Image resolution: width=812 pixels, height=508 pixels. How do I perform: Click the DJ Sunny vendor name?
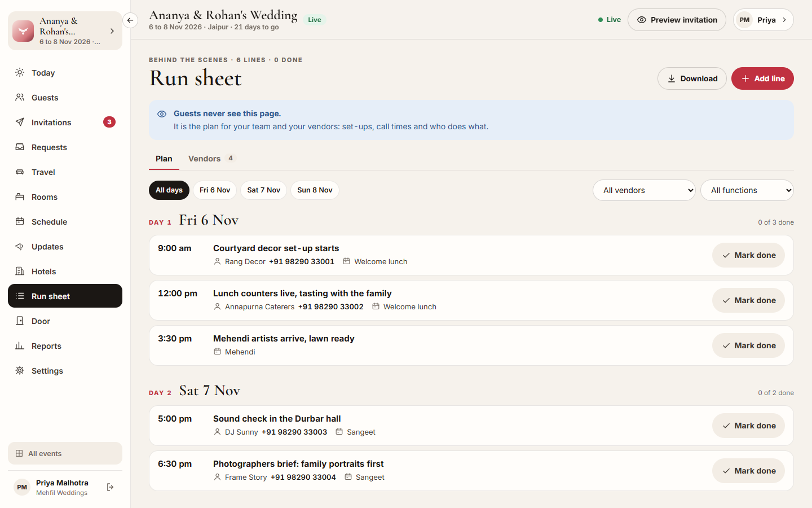tap(241, 432)
